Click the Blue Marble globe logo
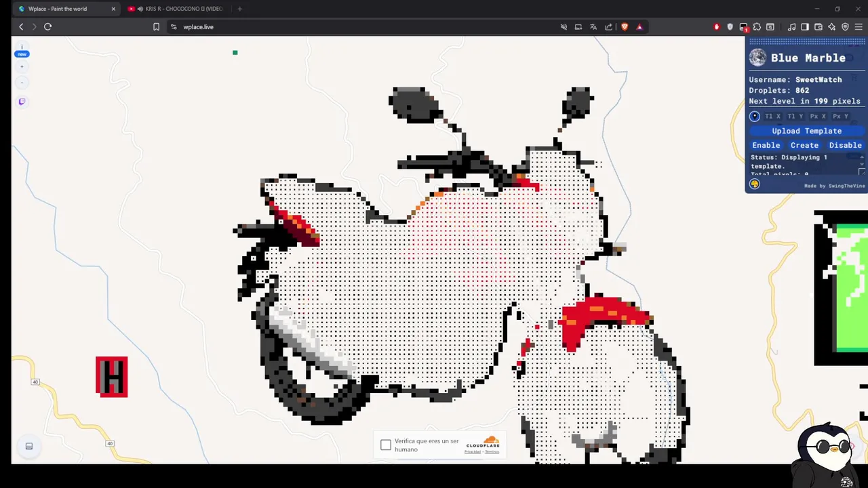This screenshot has height=488, width=868. pyautogui.click(x=757, y=58)
